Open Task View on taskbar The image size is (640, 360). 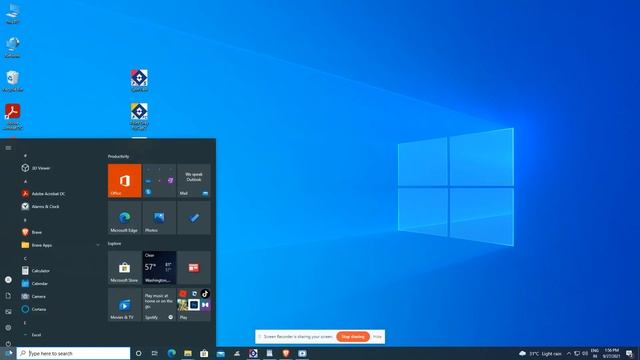(x=155, y=353)
